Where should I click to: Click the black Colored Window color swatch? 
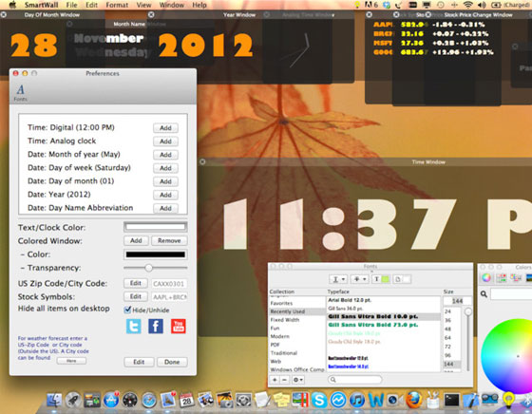[156, 254]
